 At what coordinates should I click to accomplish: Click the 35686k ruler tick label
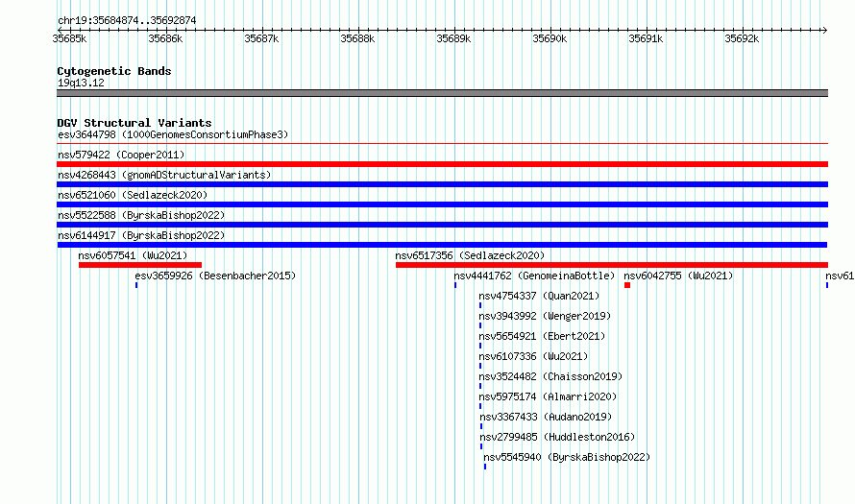pos(165,38)
